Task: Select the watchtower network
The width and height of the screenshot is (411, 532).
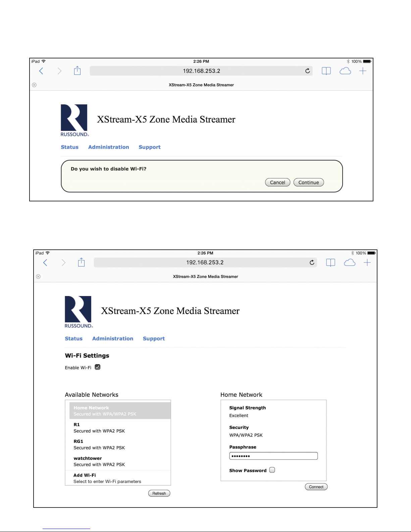Action: [x=120, y=461]
